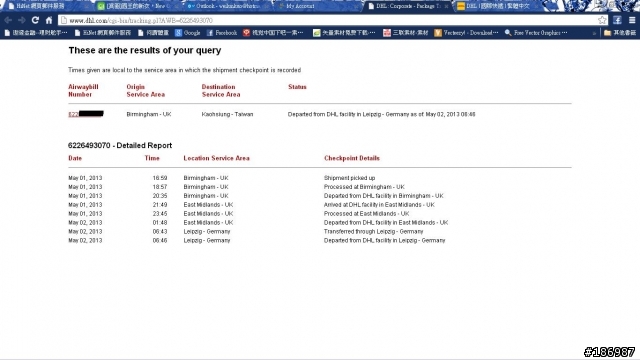Open the first bookmark about 理財
Image resolution: width=640 pixels, height=360 pixels.
36,33
